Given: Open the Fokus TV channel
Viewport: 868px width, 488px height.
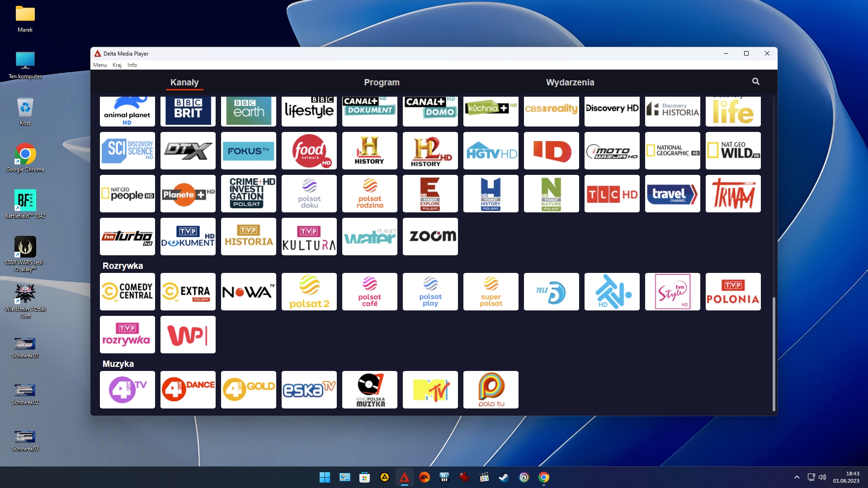Looking at the screenshot, I should pos(248,150).
